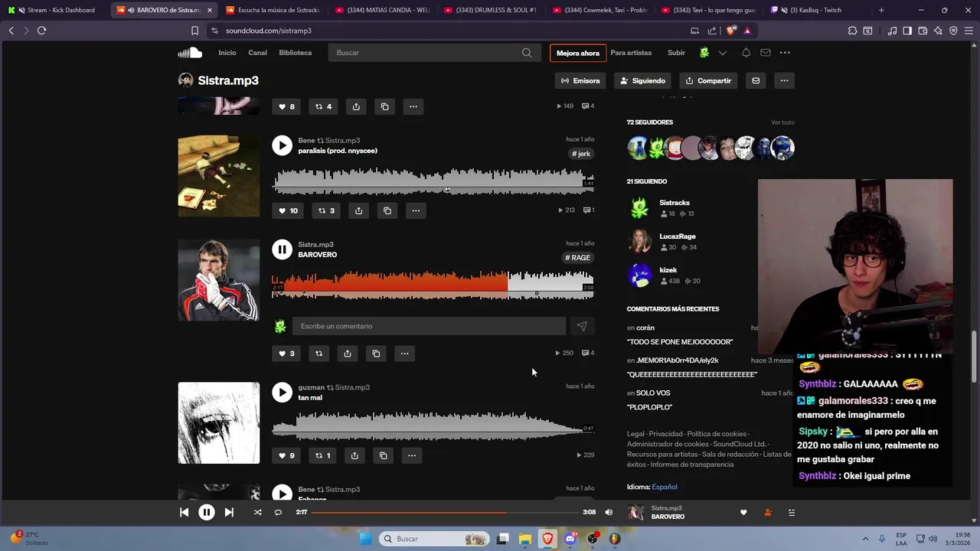Skip to previous track in player
This screenshot has width=980, height=551.
(x=185, y=512)
